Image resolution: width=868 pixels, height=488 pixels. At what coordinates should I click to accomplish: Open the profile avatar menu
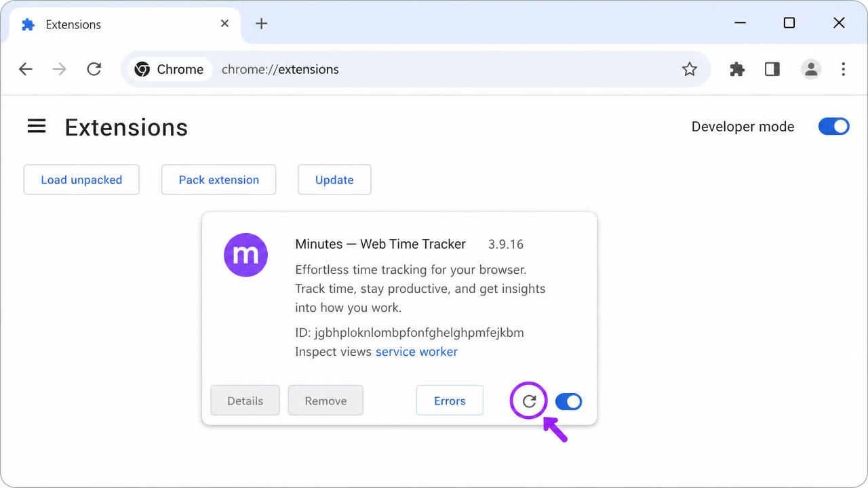coord(811,69)
